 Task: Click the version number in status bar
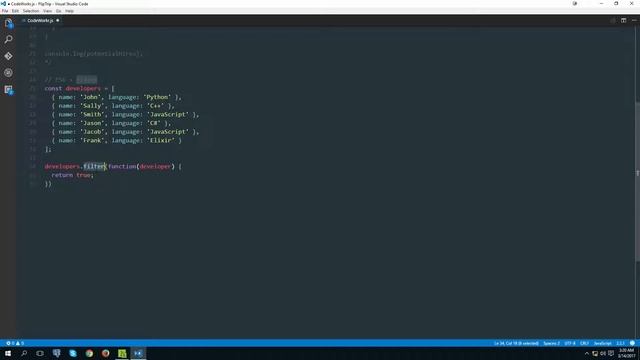[620, 343]
